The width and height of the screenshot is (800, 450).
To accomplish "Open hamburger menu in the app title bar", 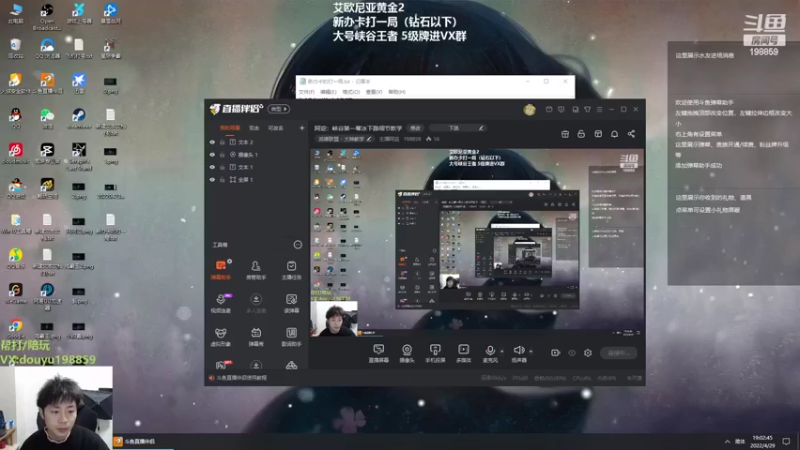I will (x=599, y=109).
